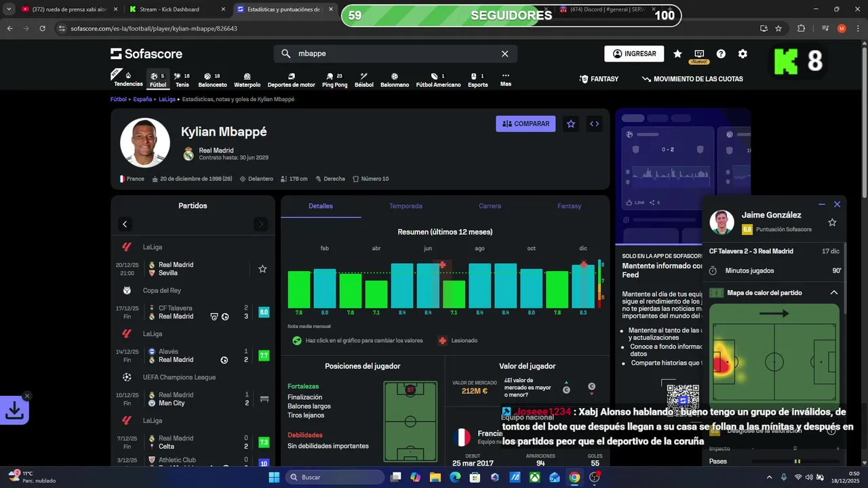The image size is (868, 488).
Task: Open Sofascore settings gear
Action: click(x=743, y=54)
